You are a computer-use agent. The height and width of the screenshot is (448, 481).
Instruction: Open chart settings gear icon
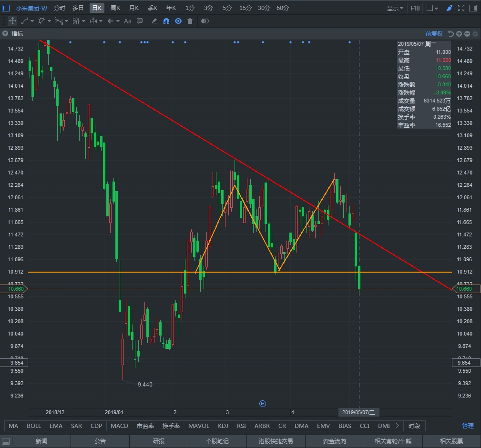pyautogui.click(x=475, y=34)
